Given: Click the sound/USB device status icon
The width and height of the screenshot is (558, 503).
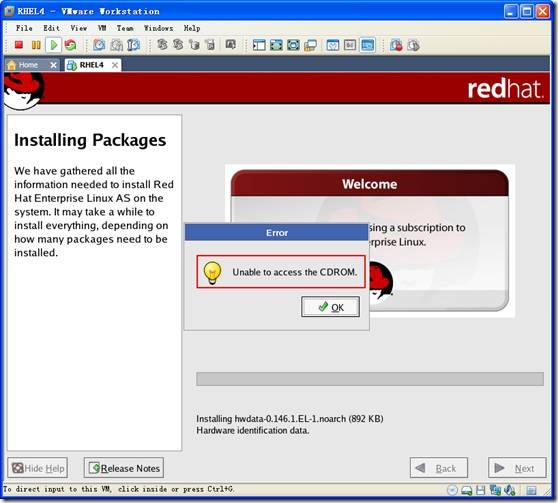Looking at the screenshot, I should pyautogui.click(x=510, y=491).
